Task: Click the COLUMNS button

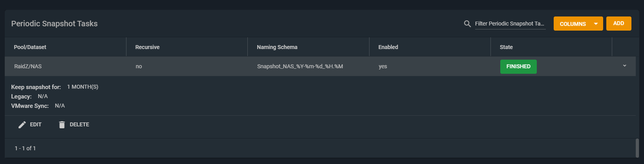Action: click(578, 24)
